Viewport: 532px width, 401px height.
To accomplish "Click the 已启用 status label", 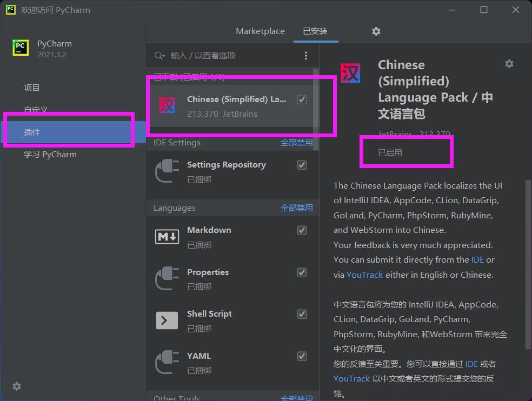I will pos(390,152).
